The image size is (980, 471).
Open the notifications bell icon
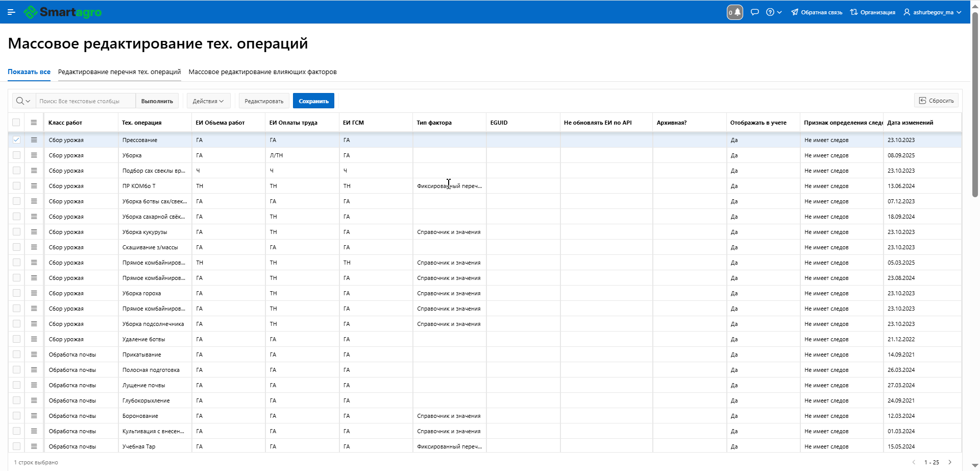click(735, 12)
